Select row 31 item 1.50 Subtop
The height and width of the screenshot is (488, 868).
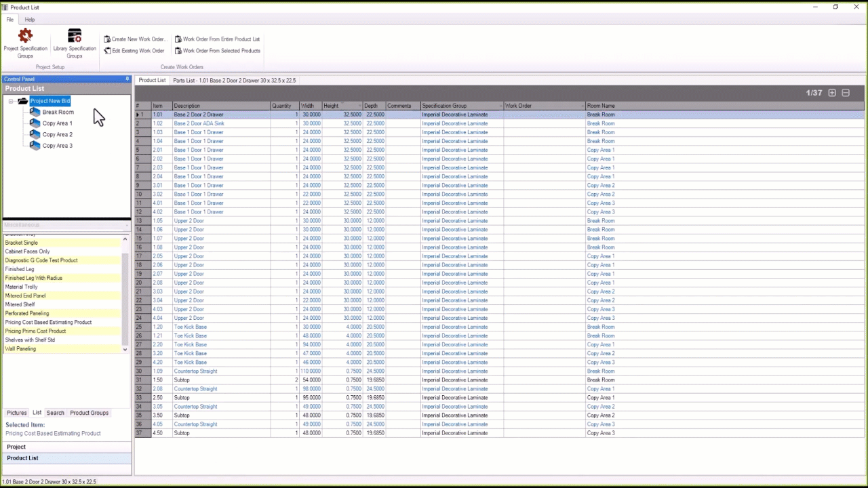pos(500,380)
